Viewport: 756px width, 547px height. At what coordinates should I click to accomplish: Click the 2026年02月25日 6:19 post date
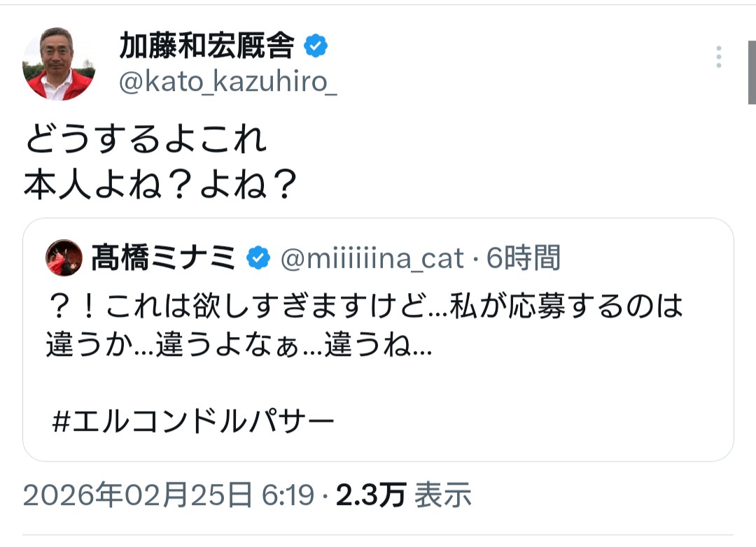point(169,496)
